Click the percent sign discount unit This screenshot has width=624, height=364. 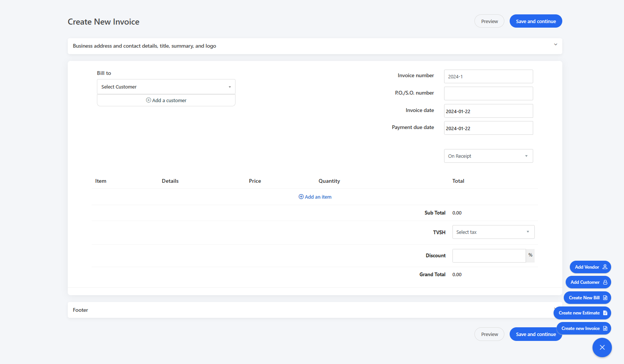pos(530,255)
